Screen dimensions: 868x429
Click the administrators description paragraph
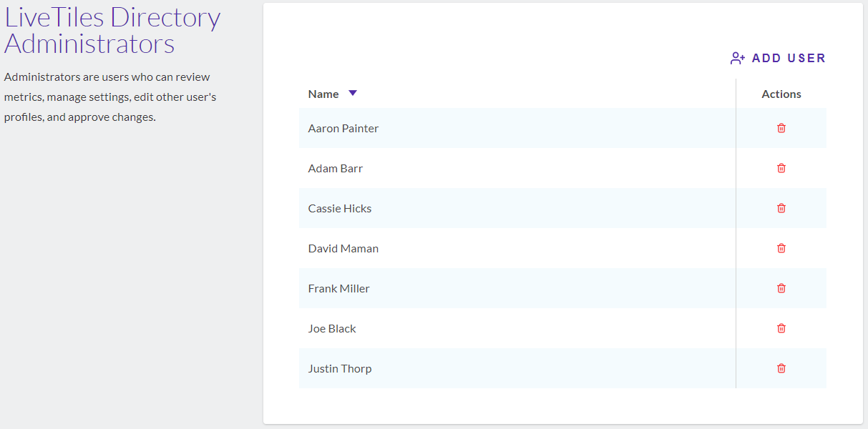pyautogui.click(x=110, y=97)
